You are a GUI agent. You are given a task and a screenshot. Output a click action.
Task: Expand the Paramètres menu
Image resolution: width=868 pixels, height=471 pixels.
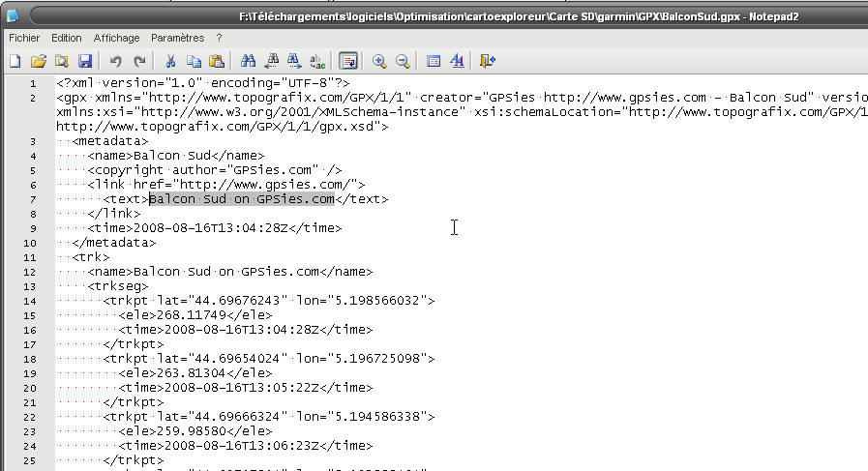(177, 38)
